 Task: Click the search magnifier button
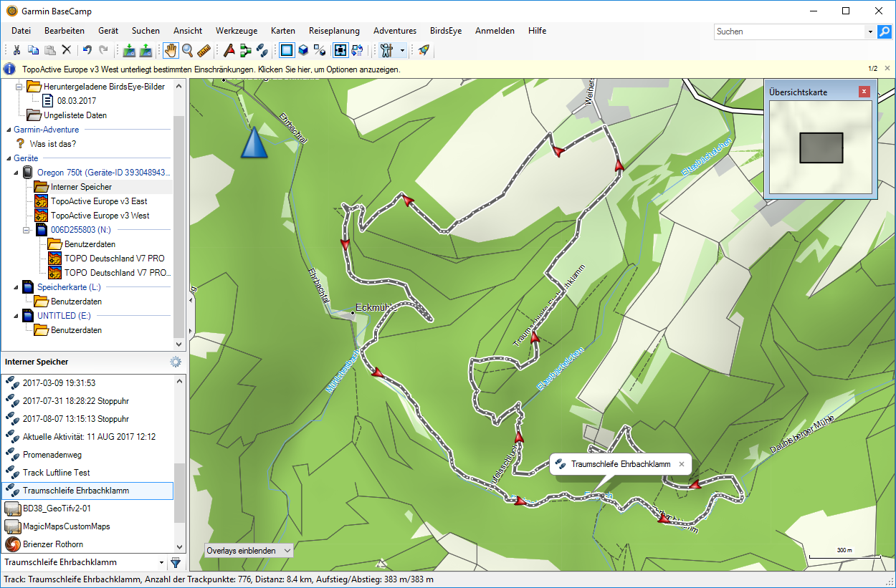pos(885,32)
